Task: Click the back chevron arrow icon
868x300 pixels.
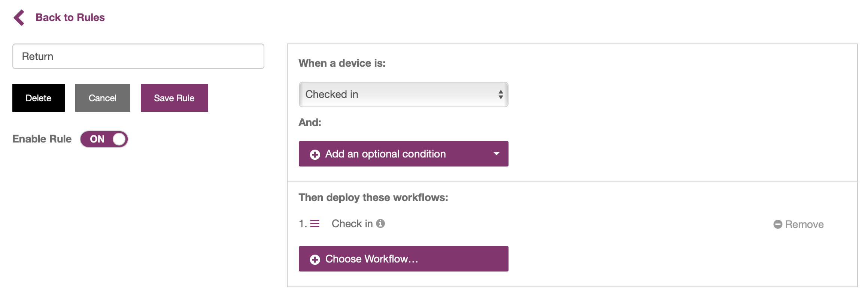Action: pos(19,18)
